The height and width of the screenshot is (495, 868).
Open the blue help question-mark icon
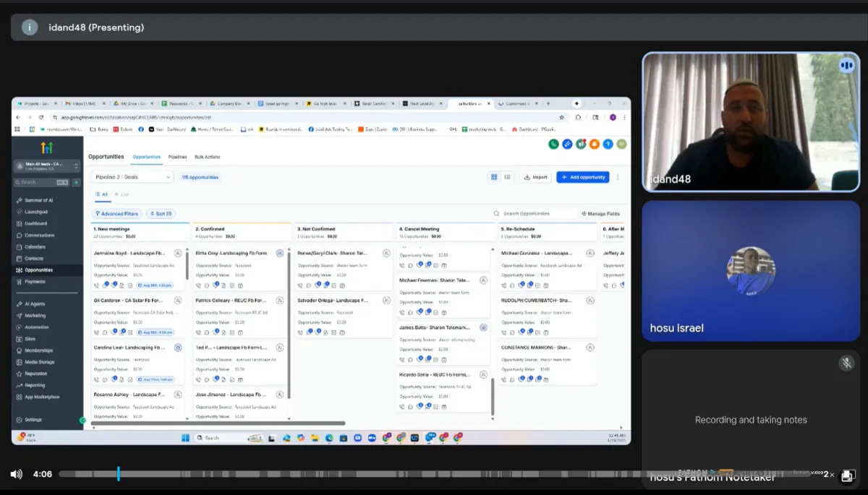click(x=608, y=145)
